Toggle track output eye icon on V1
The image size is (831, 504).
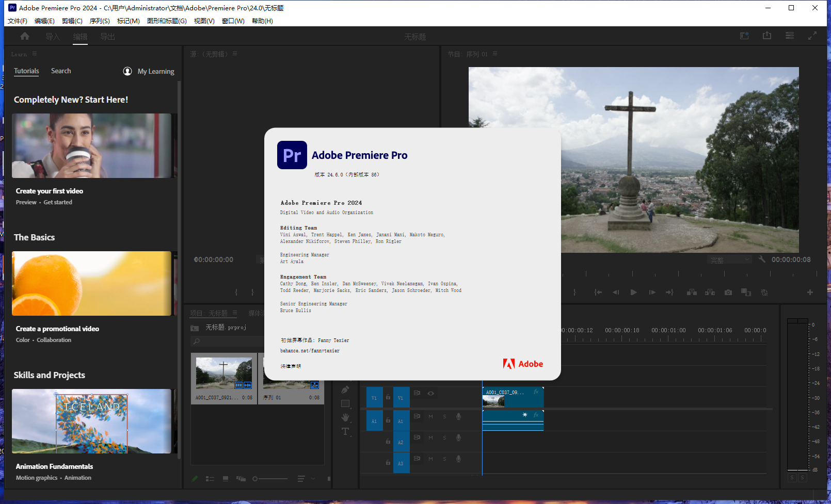tap(430, 393)
